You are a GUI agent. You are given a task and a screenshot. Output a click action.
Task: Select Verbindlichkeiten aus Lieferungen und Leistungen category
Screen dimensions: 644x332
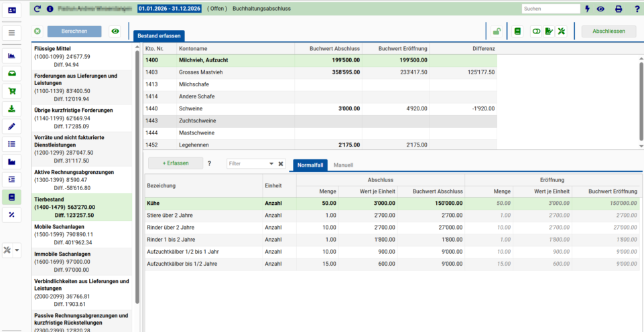(82, 293)
